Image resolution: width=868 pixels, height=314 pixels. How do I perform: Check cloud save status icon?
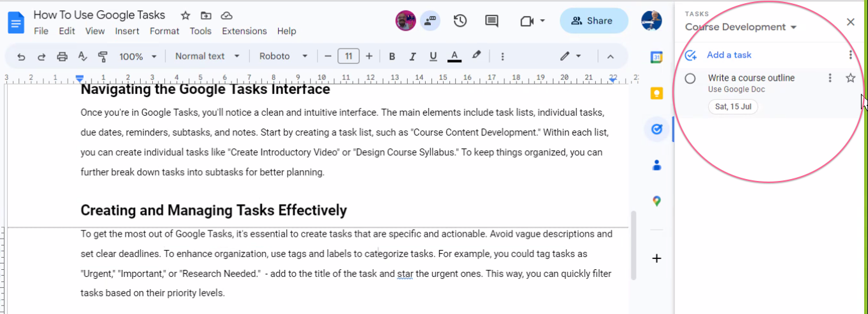(x=226, y=15)
